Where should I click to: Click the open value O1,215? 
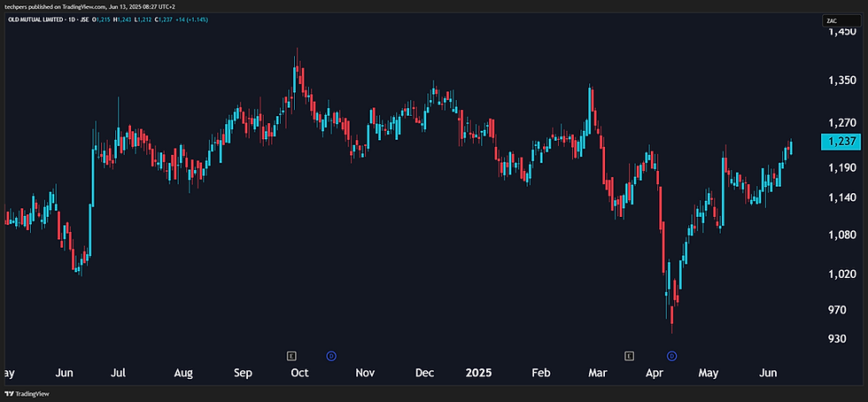(x=101, y=19)
